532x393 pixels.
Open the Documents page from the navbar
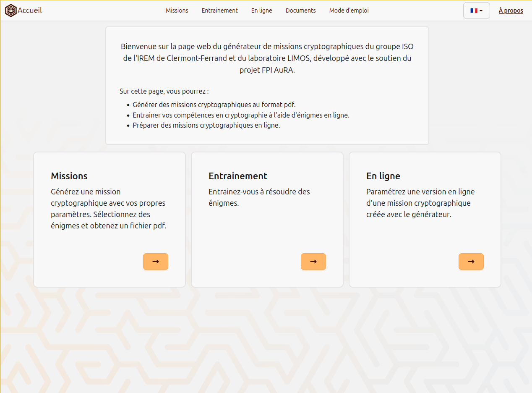(300, 10)
